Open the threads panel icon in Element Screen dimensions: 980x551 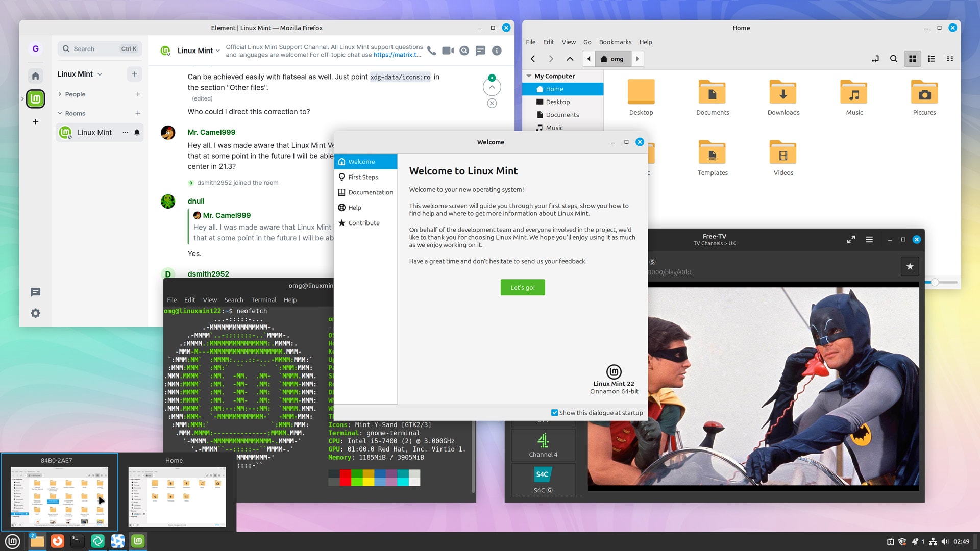(480, 51)
